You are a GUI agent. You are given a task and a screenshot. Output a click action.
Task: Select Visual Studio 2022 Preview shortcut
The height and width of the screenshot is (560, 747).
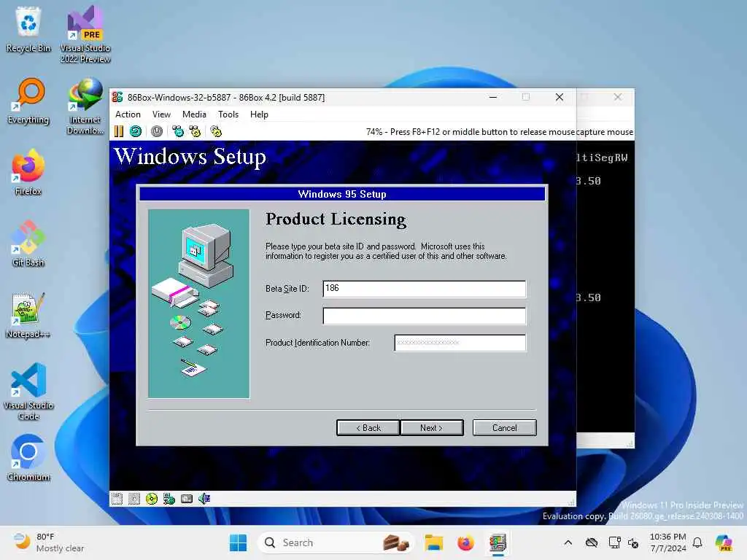click(x=85, y=34)
